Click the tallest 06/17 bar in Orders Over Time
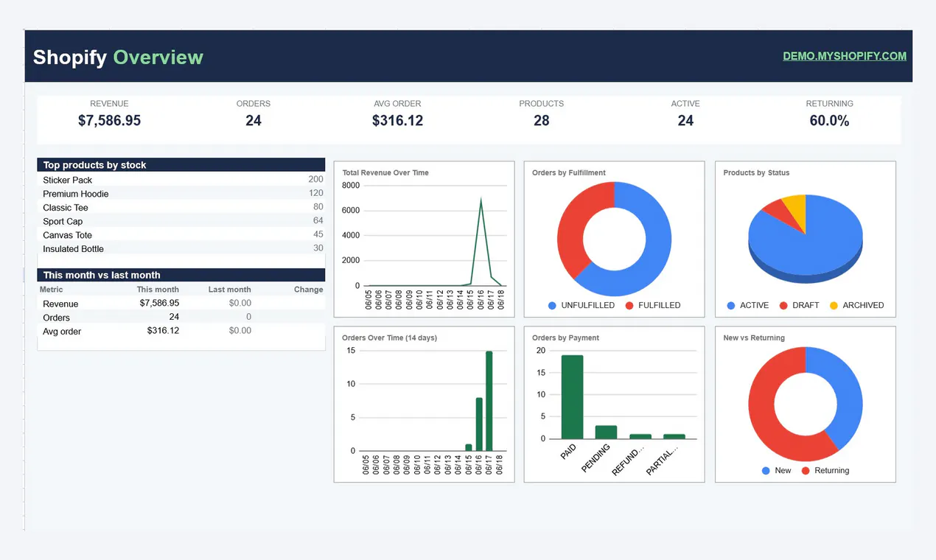Image resolution: width=936 pixels, height=560 pixels. pyautogui.click(x=489, y=401)
